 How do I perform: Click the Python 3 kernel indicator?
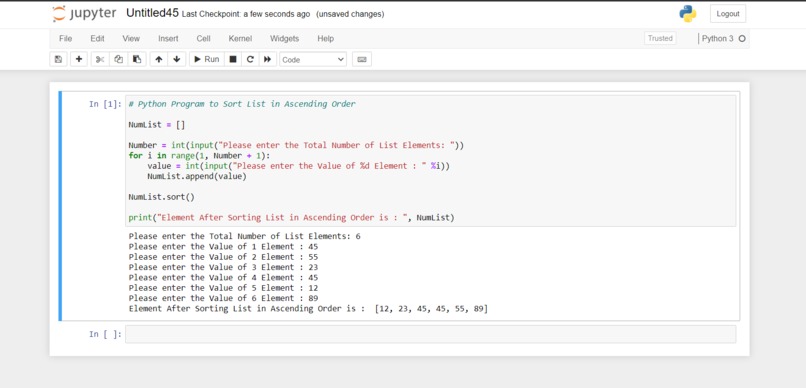[x=718, y=39]
